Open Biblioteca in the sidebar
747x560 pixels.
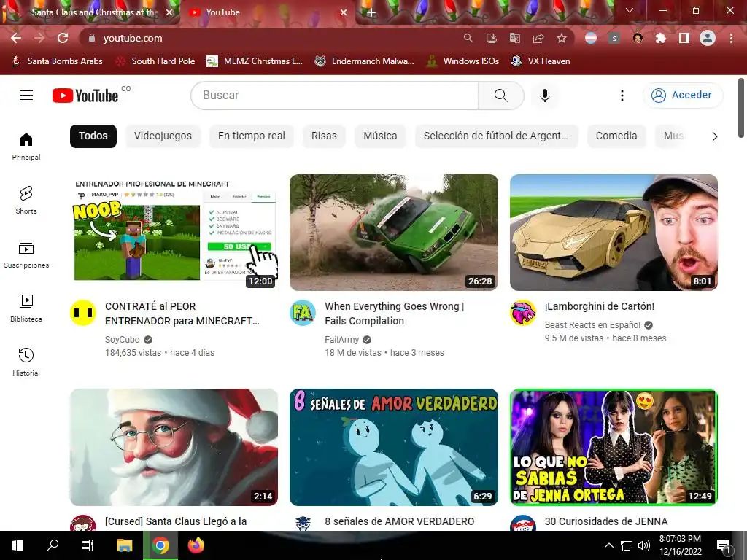coord(26,308)
